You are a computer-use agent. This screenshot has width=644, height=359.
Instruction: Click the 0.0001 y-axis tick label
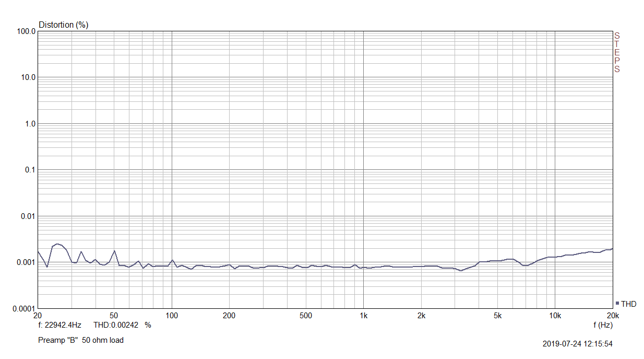(x=24, y=308)
